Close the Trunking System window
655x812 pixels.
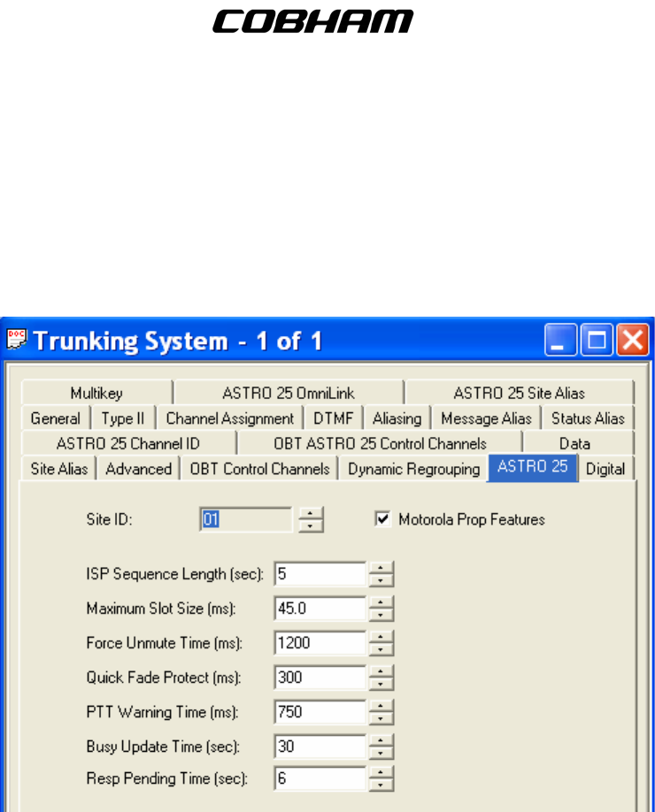coord(633,340)
